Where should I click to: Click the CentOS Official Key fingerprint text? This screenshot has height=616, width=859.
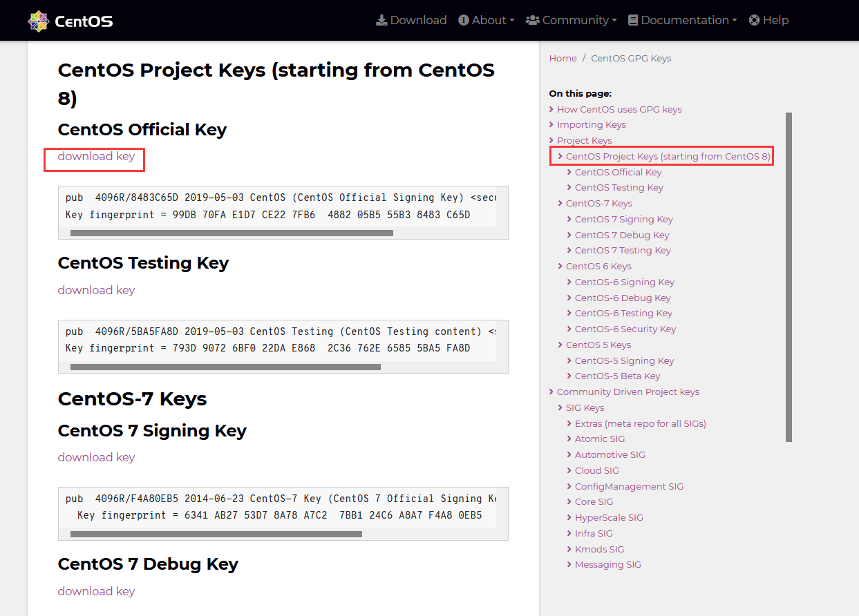[x=267, y=214]
